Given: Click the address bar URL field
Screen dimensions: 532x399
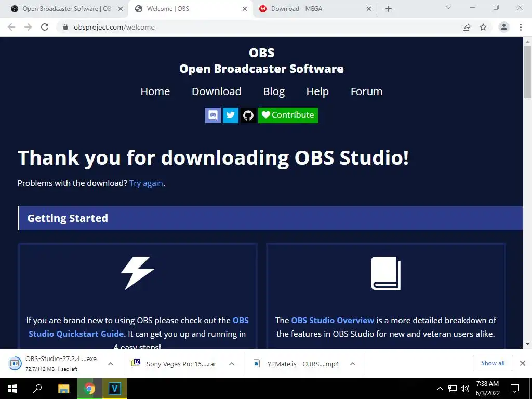Looking at the screenshot, I should click(x=258, y=27).
